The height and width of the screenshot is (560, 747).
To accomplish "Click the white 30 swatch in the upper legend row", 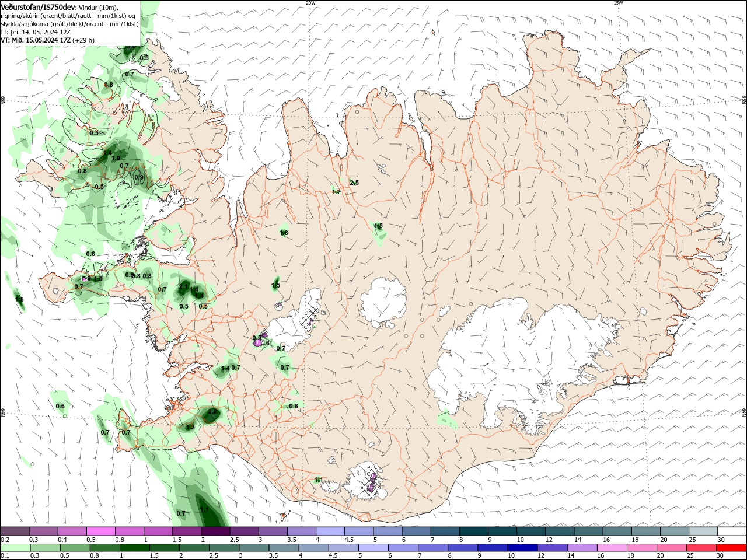I will 731,531.
